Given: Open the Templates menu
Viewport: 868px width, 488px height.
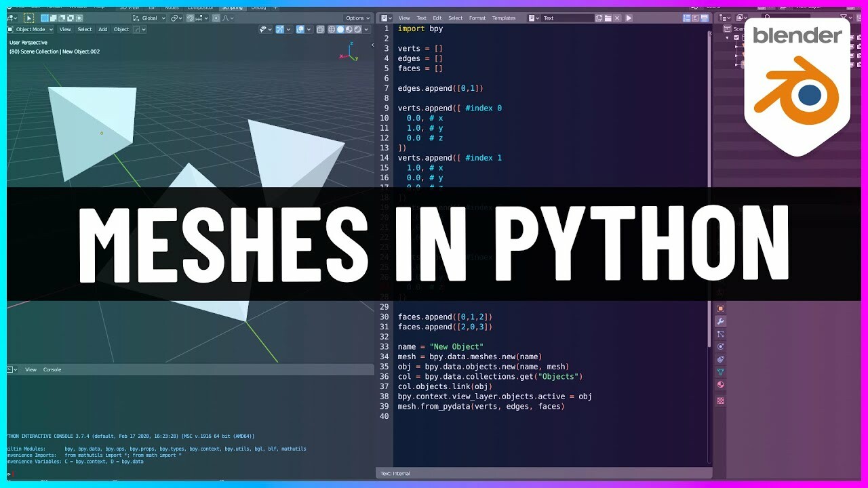Looking at the screenshot, I should tap(504, 18).
